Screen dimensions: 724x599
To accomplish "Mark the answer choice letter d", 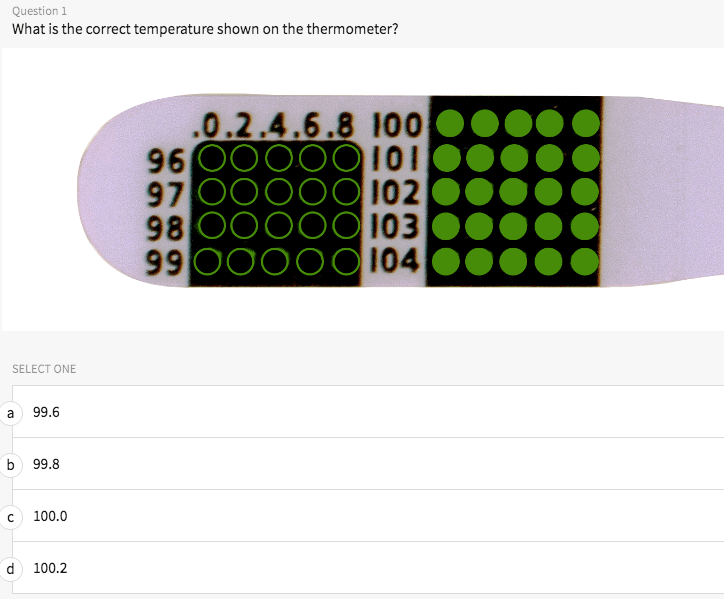I will click(x=11, y=568).
